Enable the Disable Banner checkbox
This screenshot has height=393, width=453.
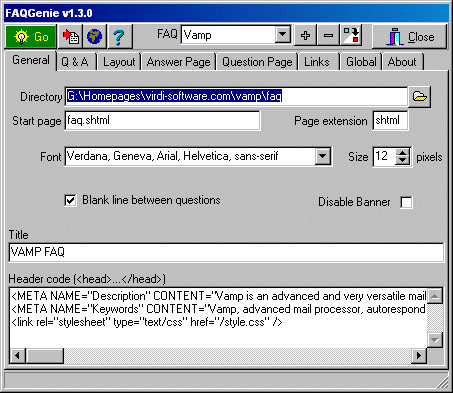[x=406, y=202]
